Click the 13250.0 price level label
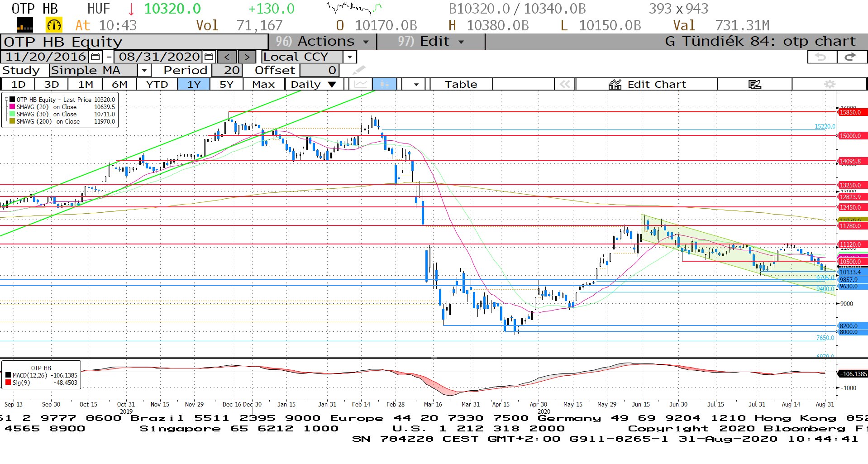Screen dimensions: 868x464 point(853,185)
